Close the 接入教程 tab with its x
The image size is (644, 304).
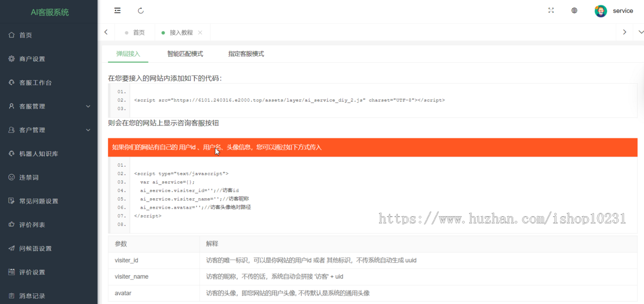pyautogui.click(x=200, y=33)
